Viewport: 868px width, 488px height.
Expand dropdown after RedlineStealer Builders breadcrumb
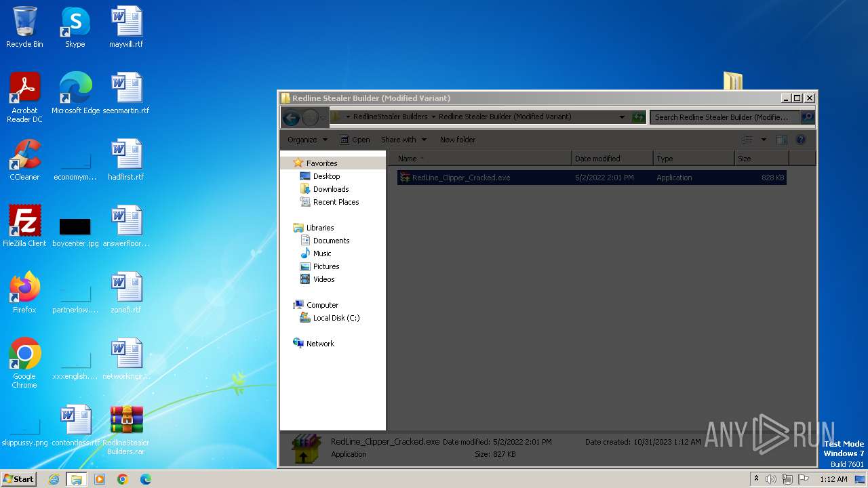pos(433,117)
